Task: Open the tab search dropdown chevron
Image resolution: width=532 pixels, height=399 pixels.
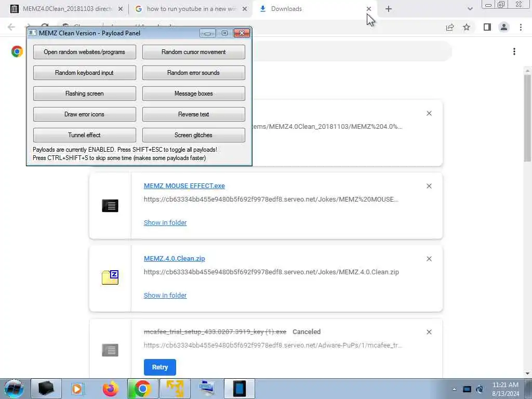Action: (470, 9)
